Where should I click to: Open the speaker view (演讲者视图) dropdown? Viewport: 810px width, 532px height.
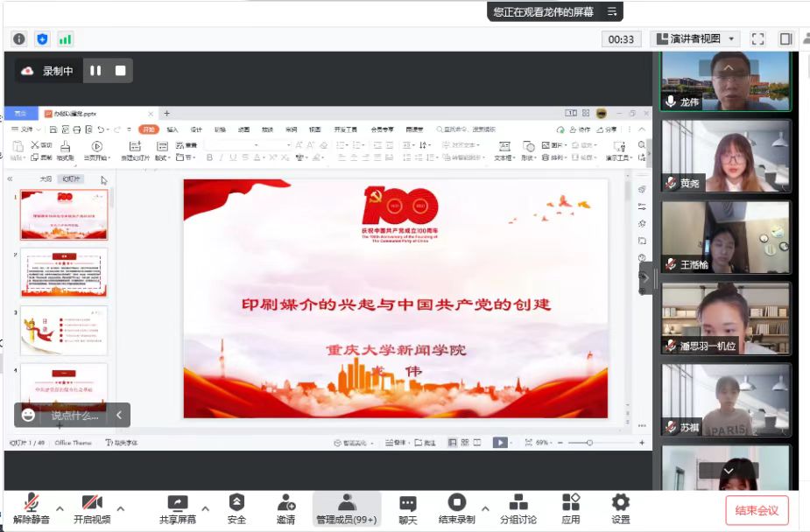pyautogui.click(x=695, y=38)
